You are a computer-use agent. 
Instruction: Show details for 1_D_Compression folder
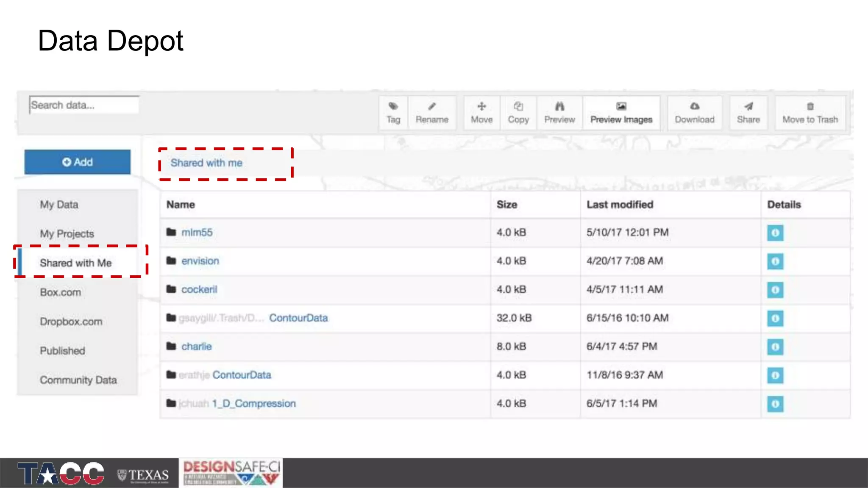(775, 404)
